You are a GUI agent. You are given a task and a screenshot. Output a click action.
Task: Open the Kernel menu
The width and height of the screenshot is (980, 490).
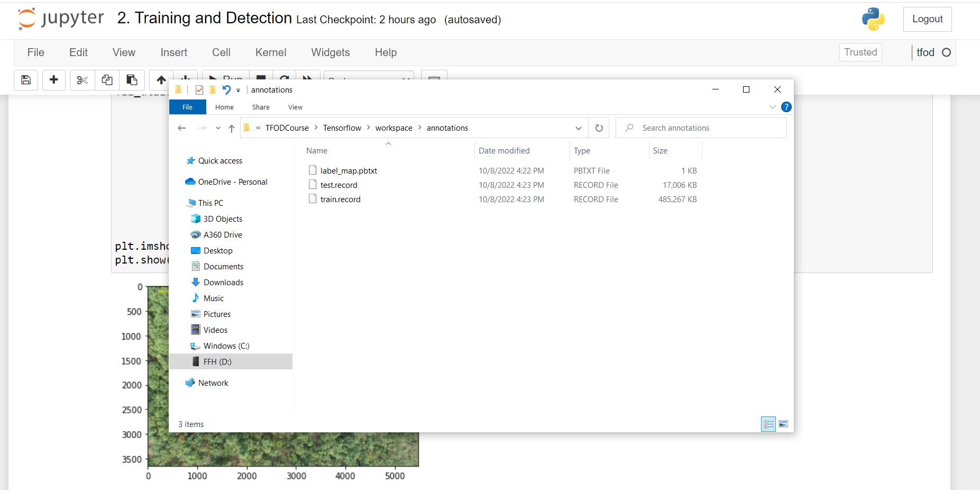click(x=271, y=52)
